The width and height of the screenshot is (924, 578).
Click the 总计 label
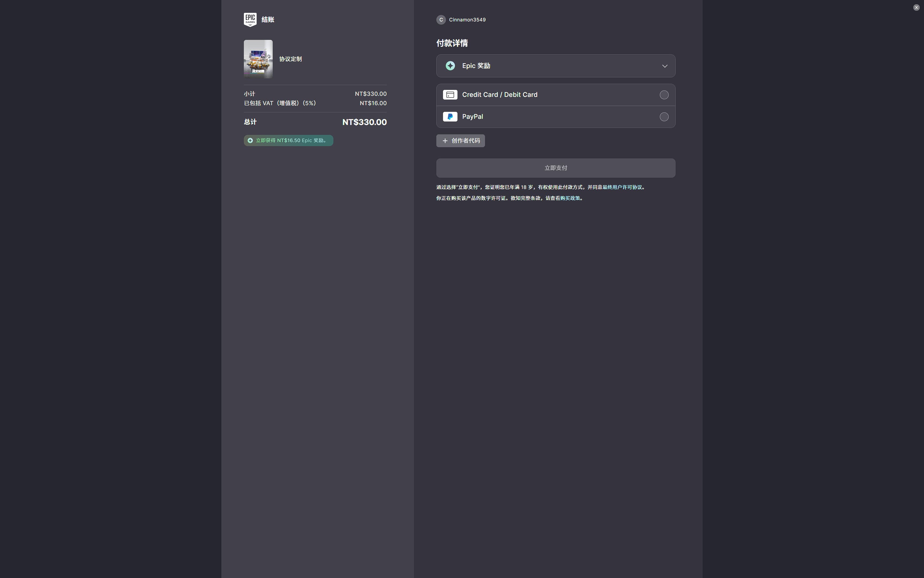(x=250, y=122)
